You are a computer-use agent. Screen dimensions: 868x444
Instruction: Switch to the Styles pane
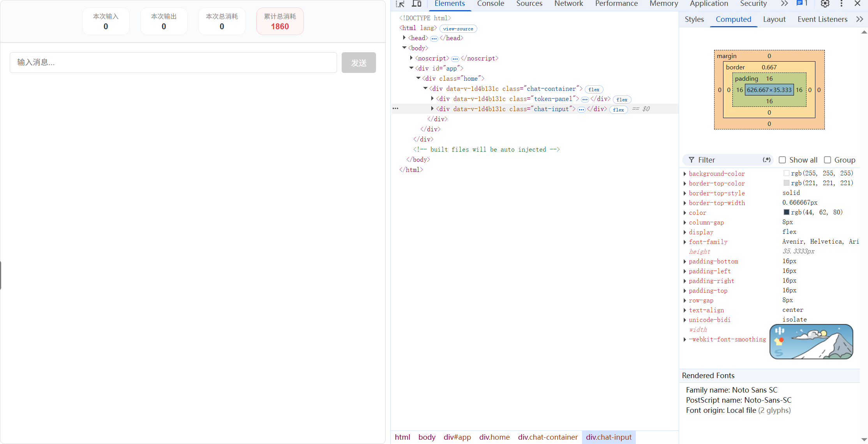[x=694, y=19]
